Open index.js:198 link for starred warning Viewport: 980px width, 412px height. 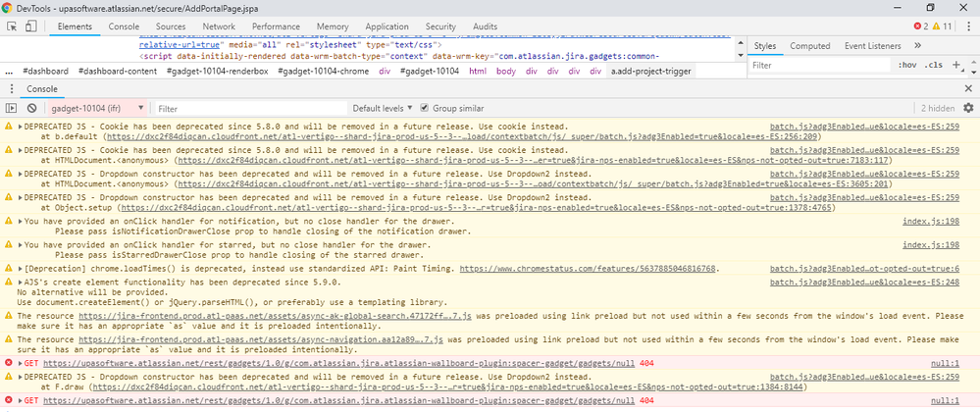pyautogui.click(x=931, y=245)
